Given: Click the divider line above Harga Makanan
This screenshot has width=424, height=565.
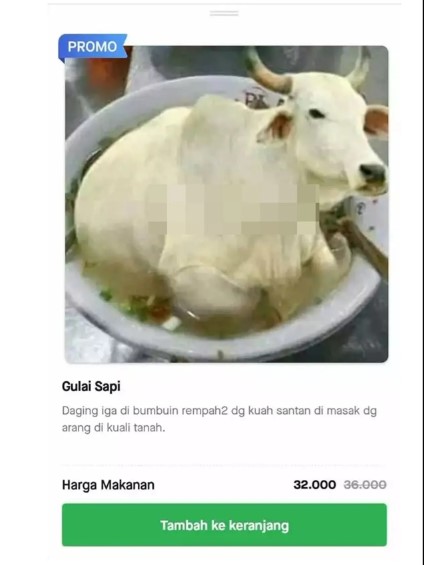Looking at the screenshot, I should point(224,465).
